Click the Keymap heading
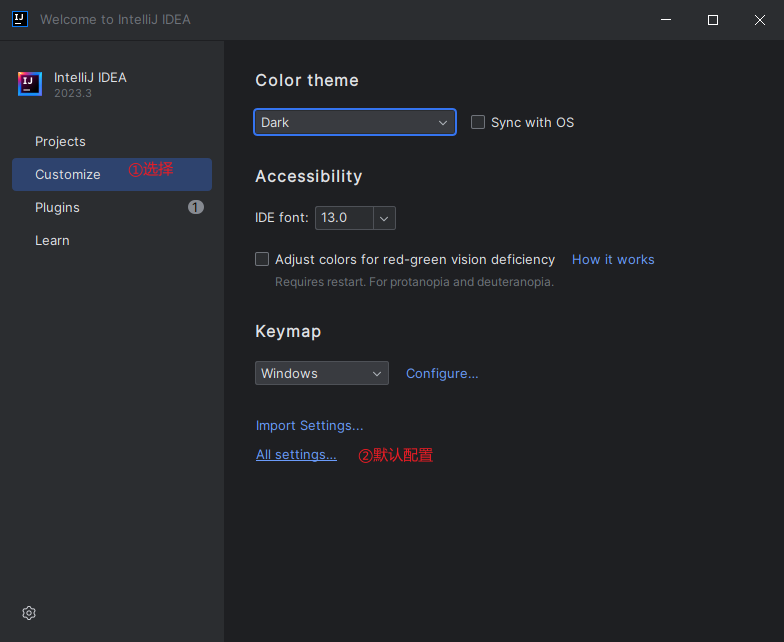 coord(288,331)
